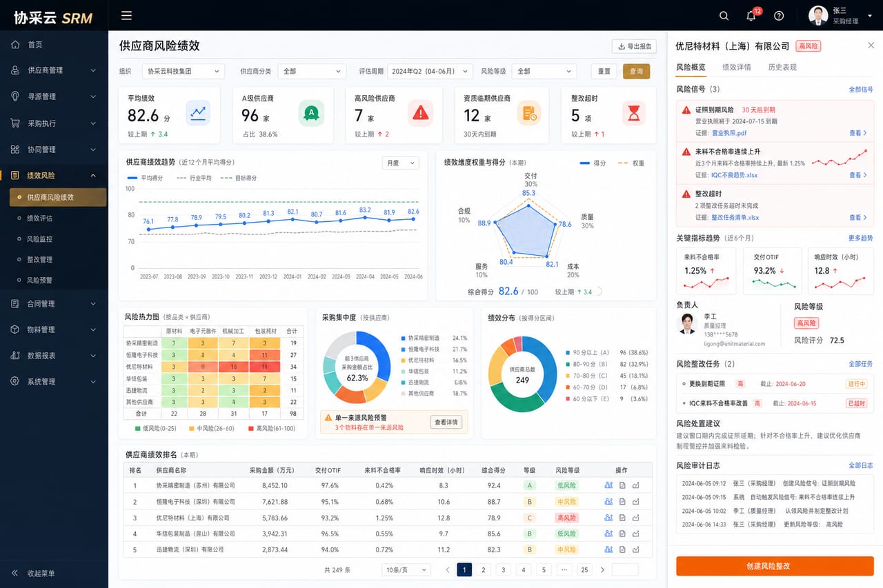Open the 月度 chart period dropdown

pos(401,163)
